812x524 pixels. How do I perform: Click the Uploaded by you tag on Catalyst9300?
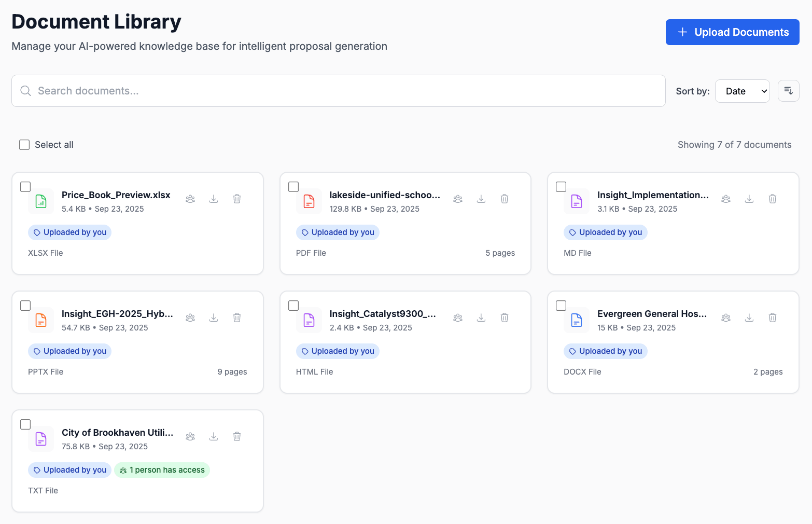338,351
